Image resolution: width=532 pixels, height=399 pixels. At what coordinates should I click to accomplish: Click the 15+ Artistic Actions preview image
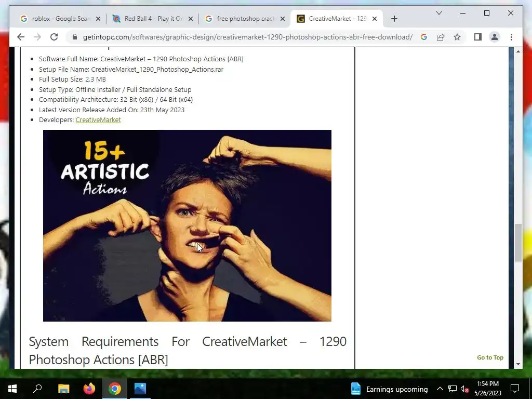[x=187, y=225]
